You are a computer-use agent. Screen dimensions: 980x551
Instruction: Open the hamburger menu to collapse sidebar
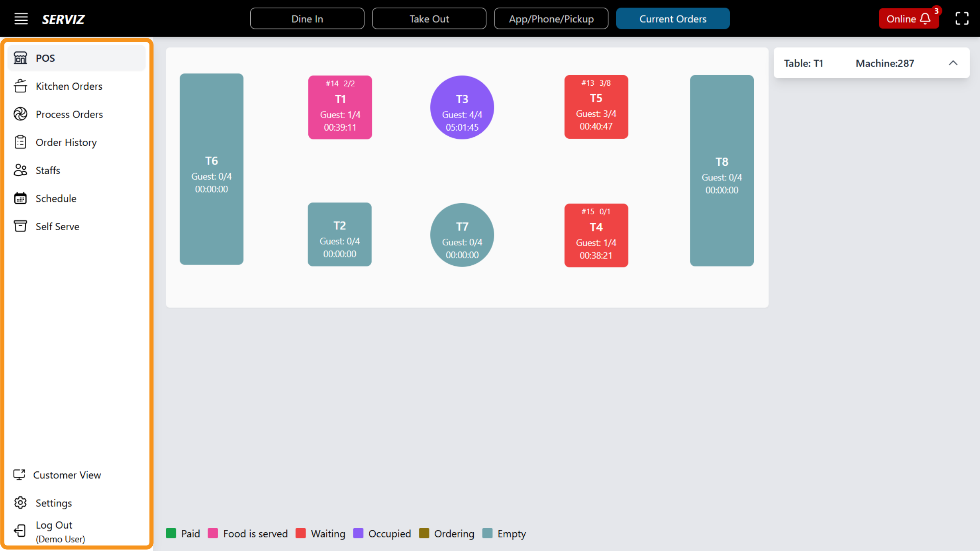[x=21, y=18]
